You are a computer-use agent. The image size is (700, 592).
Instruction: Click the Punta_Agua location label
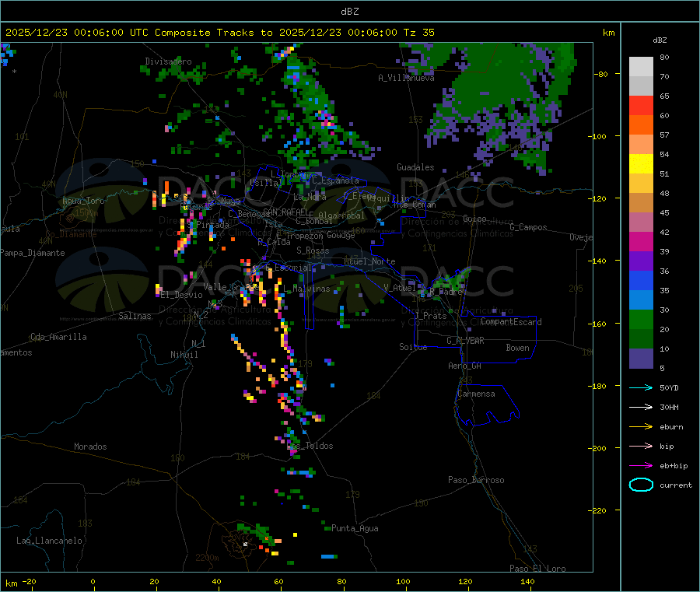coord(355,528)
